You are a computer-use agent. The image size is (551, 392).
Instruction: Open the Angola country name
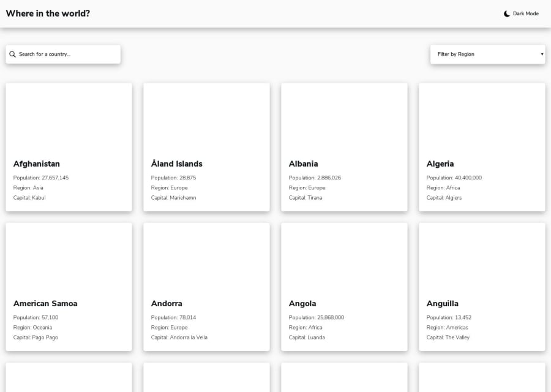302,303
